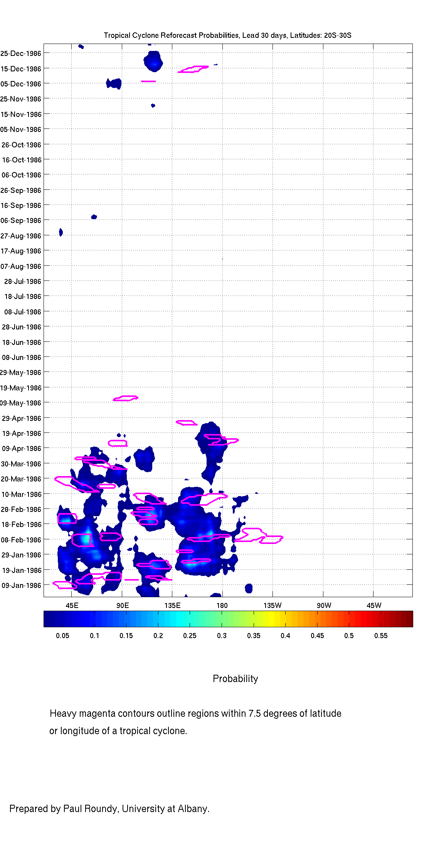Click the 28-Jul-1986 date label
This screenshot has width=434, height=868.
[x=23, y=282]
